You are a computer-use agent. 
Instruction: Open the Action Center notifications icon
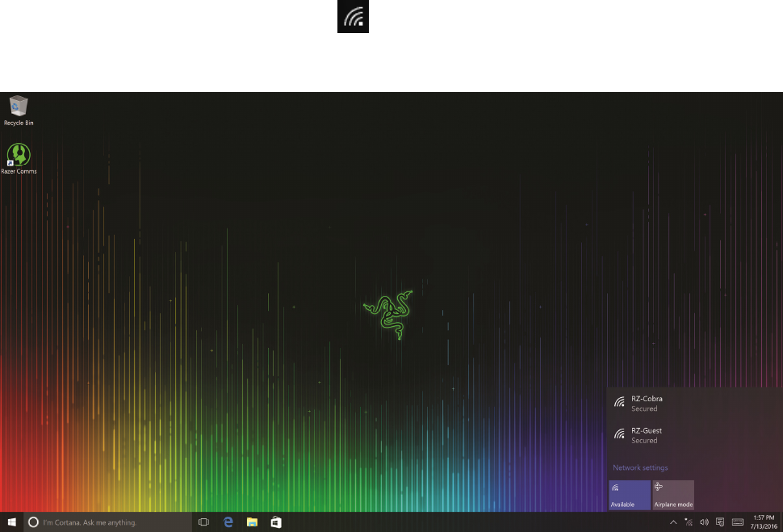click(720, 522)
